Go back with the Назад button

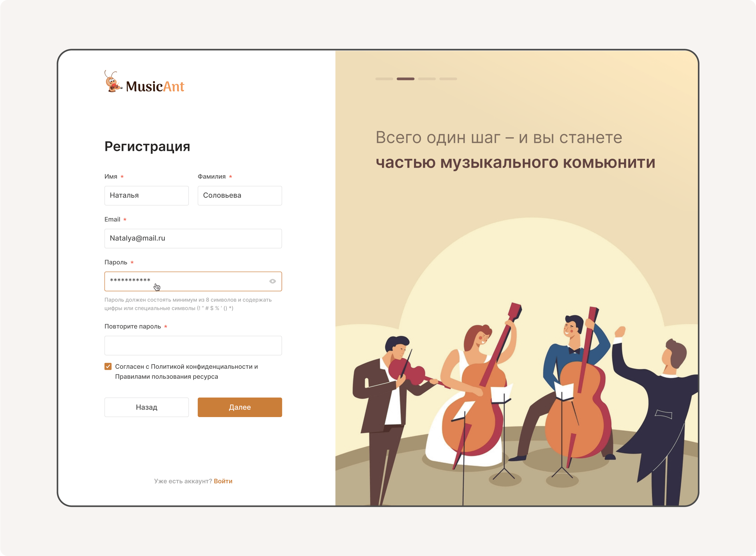(x=146, y=407)
